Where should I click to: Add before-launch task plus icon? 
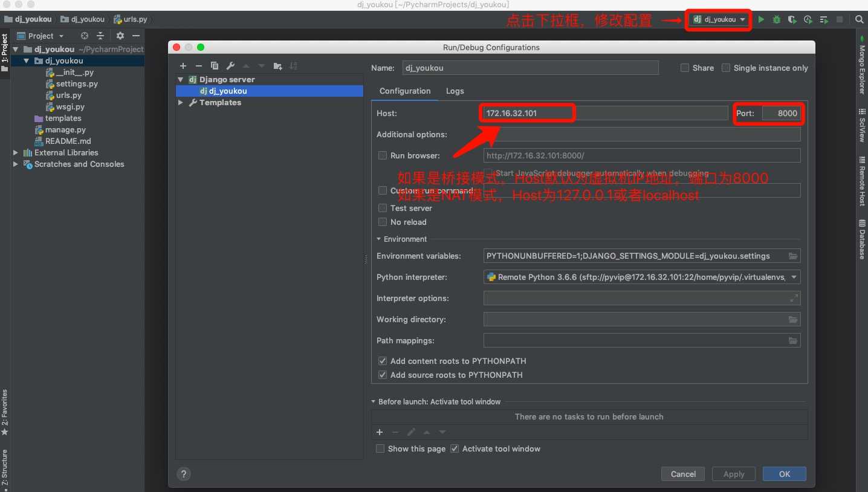tap(380, 432)
